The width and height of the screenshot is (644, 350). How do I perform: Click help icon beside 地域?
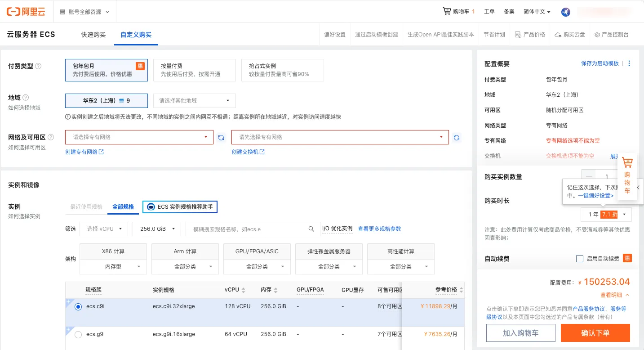tap(26, 98)
